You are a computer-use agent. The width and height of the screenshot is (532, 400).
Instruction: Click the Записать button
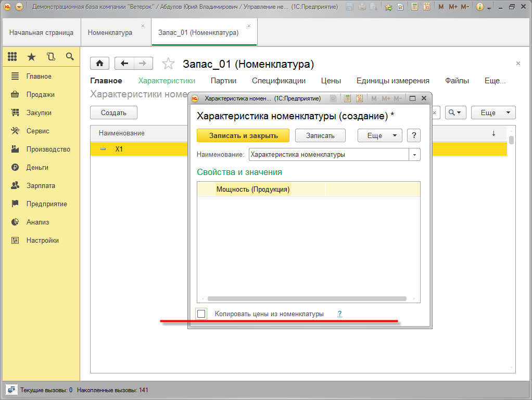[320, 135]
